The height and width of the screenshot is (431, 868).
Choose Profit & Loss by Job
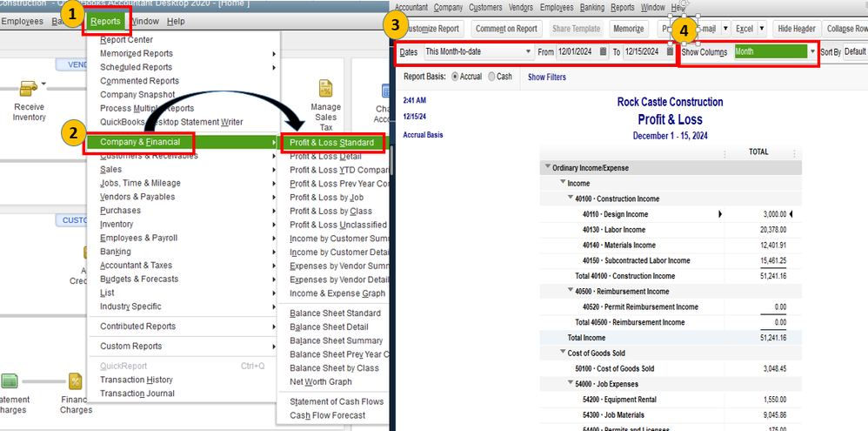(327, 198)
